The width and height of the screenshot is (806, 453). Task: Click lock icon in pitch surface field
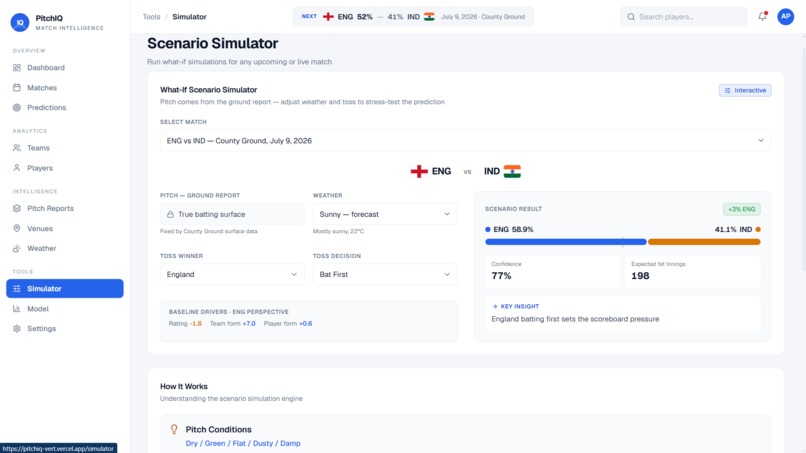pyautogui.click(x=170, y=214)
